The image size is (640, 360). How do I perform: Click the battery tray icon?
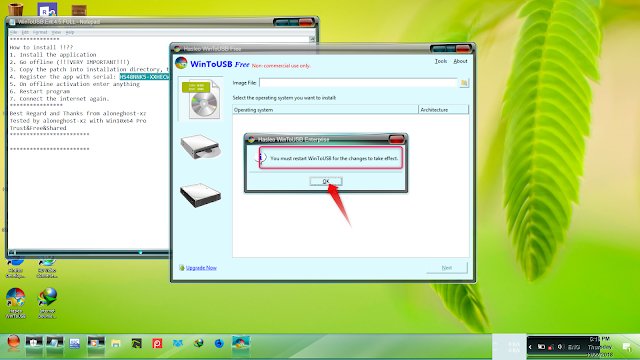pos(541,347)
